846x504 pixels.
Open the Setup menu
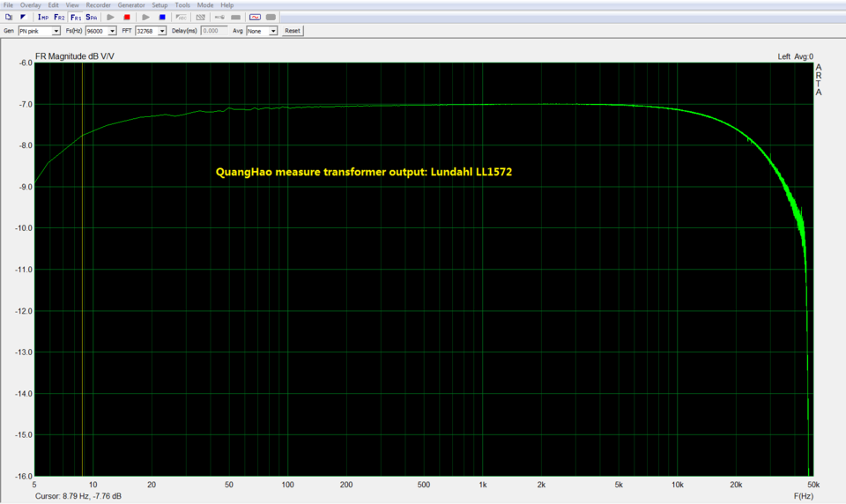point(160,5)
